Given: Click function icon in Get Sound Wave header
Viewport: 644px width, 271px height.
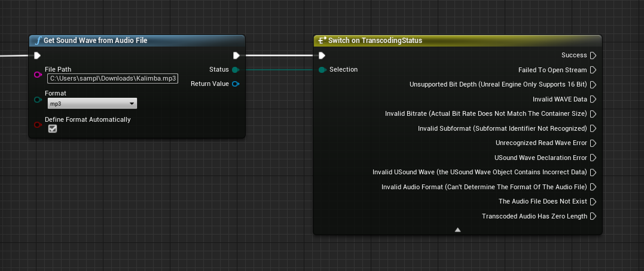Looking at the screenshot, I should 38,41.
